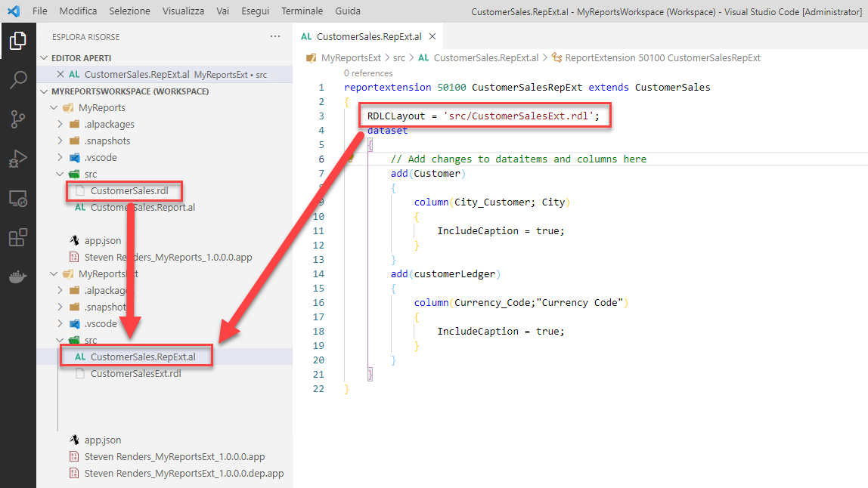Open the Run and Debug view
Viewport: 868px width, 488px height.
(x=17, y=159)
